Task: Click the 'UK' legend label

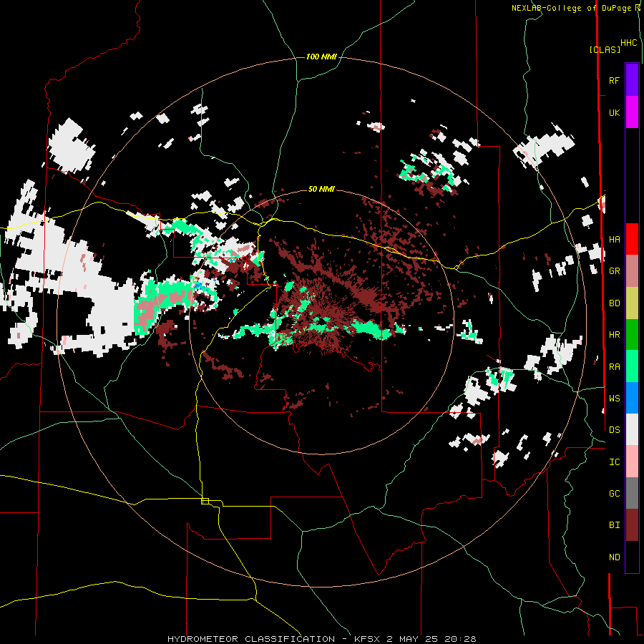Action: 614,112
